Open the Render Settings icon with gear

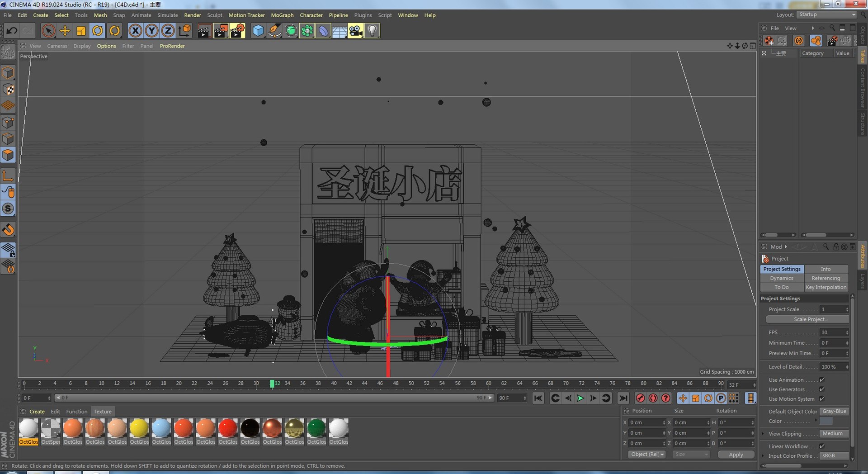238,31
